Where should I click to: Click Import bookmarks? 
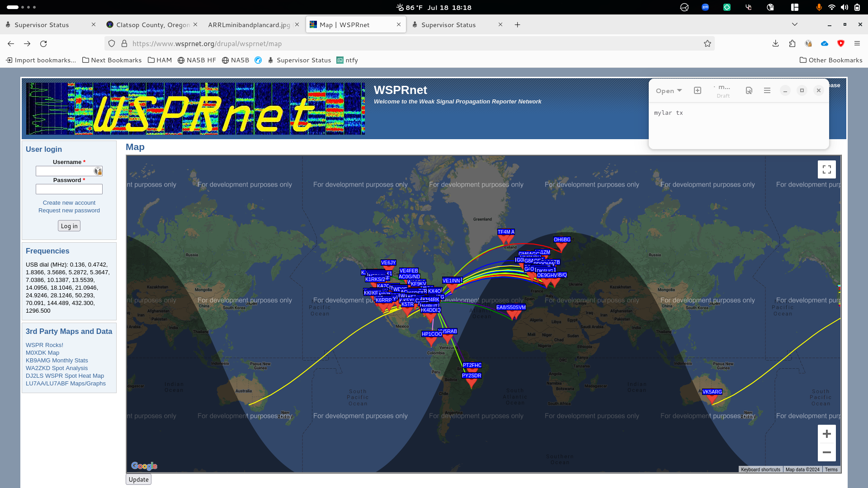click(x=41, y=60)
